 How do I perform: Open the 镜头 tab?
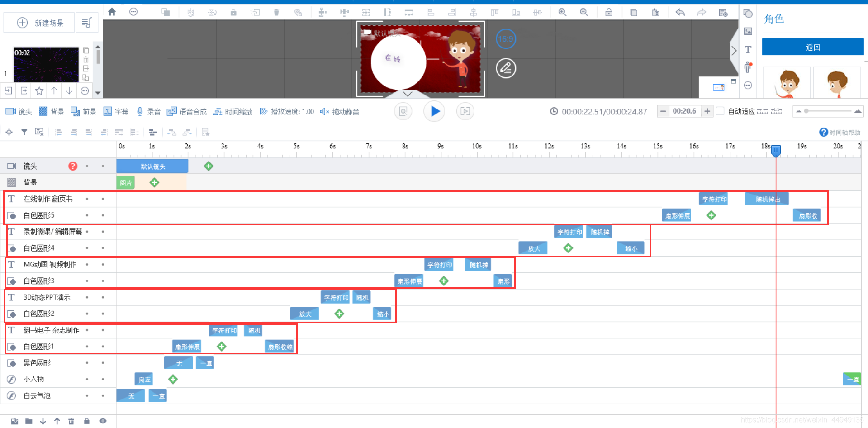click(x=19, y=112)
